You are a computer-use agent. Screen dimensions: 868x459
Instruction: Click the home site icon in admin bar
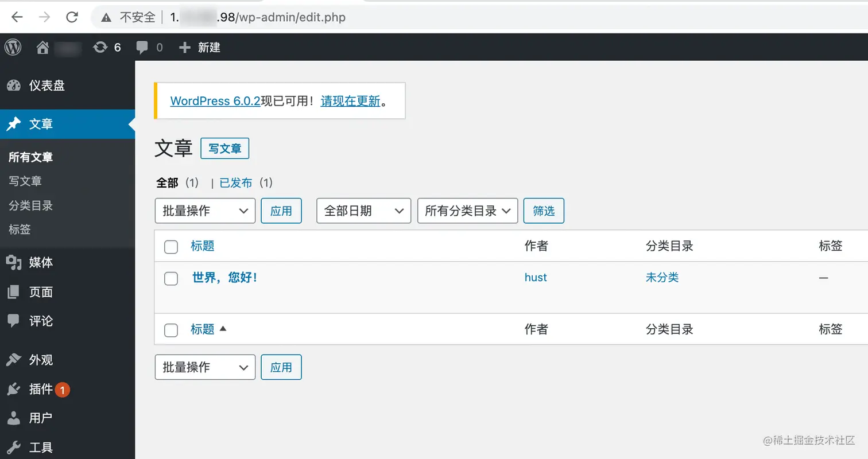tap(42, 48)
